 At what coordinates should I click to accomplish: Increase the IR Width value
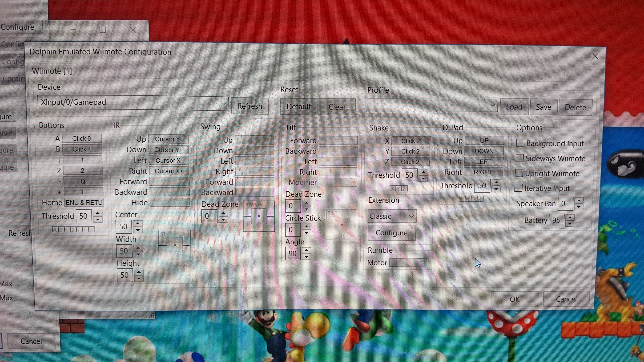tap(138, 248)
